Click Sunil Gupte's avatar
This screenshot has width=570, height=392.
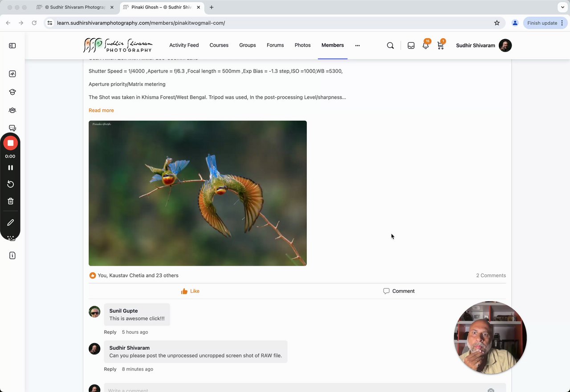pyautogui.click(x=94, y=311)
